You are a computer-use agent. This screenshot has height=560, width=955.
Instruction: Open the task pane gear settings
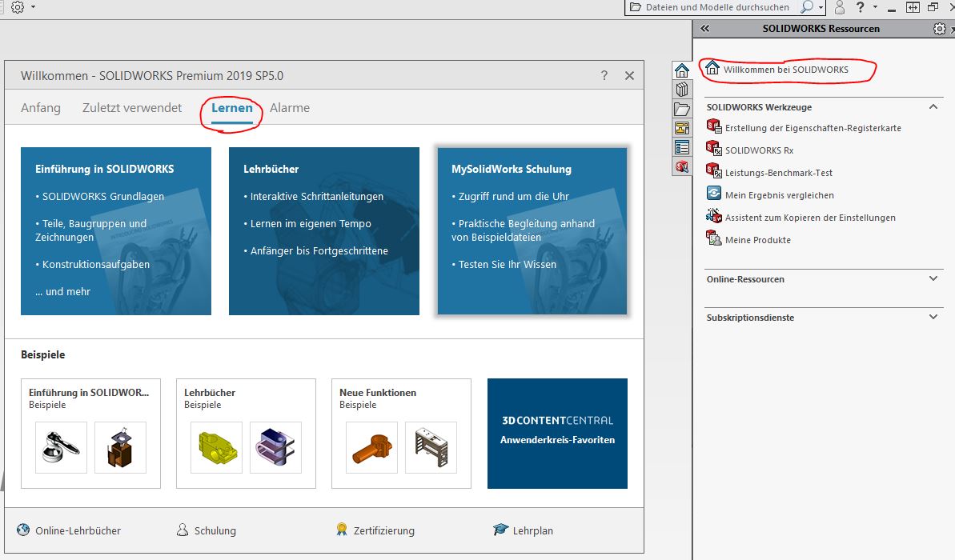click(939, 29)
